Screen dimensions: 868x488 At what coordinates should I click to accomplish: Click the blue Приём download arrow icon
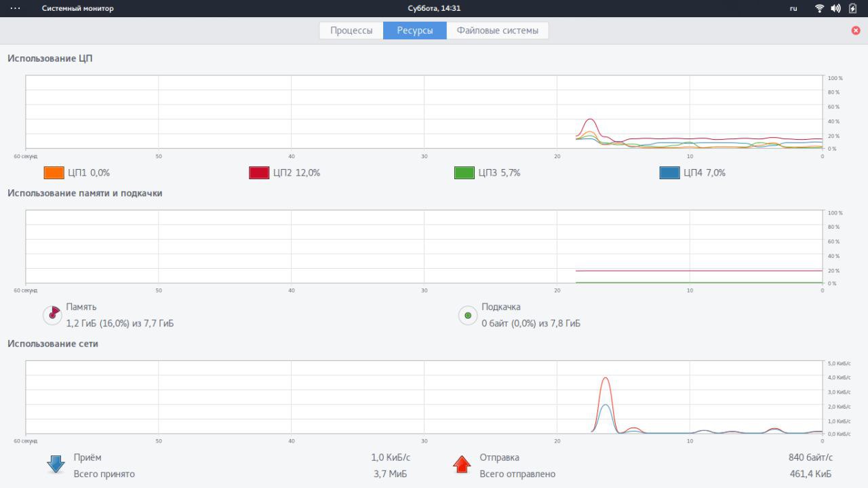coord(56,465)
